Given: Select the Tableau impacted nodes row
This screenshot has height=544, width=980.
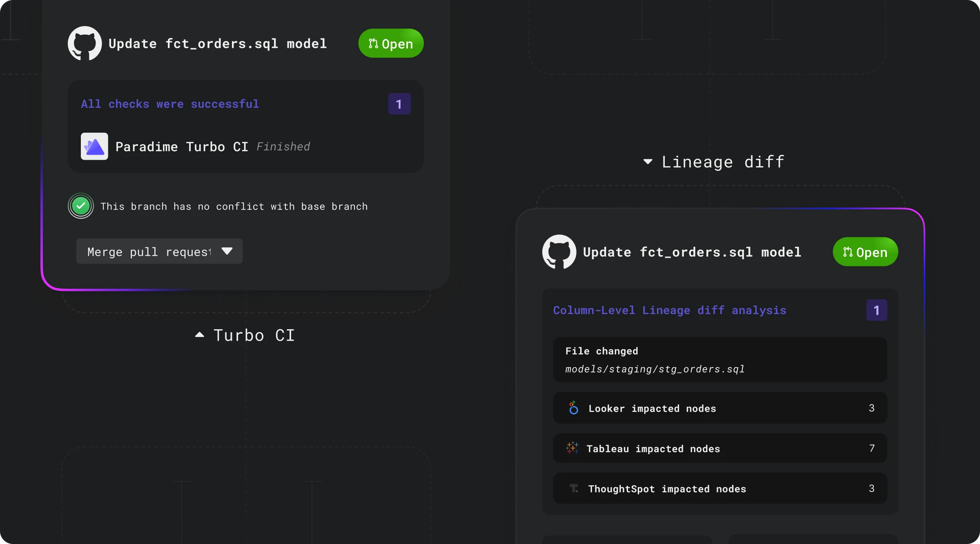Looking at the screenshot, I should click(x=720, y=448).
